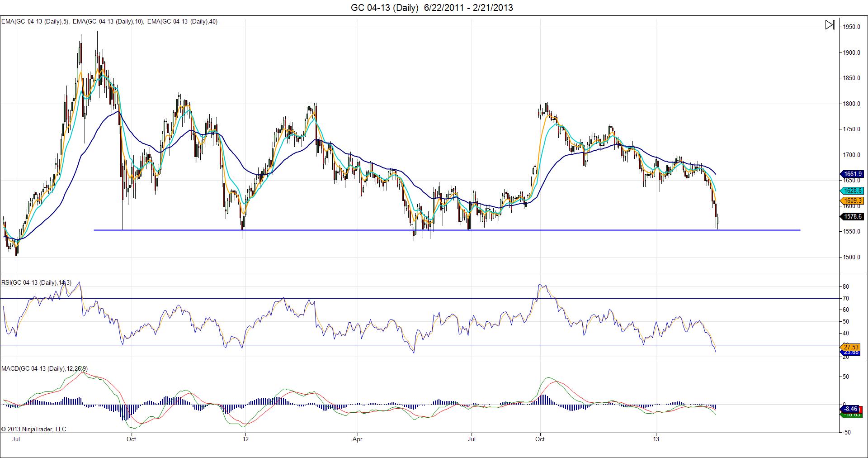Click the 1900.0 price axis label
868x458 pixels.
click(852, 53)
